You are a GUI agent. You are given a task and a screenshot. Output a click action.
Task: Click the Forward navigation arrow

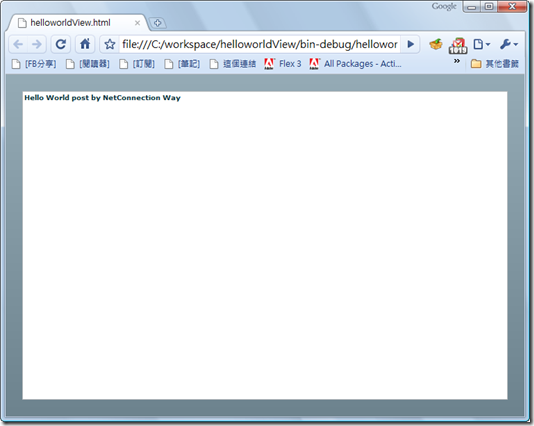point(36,44)
